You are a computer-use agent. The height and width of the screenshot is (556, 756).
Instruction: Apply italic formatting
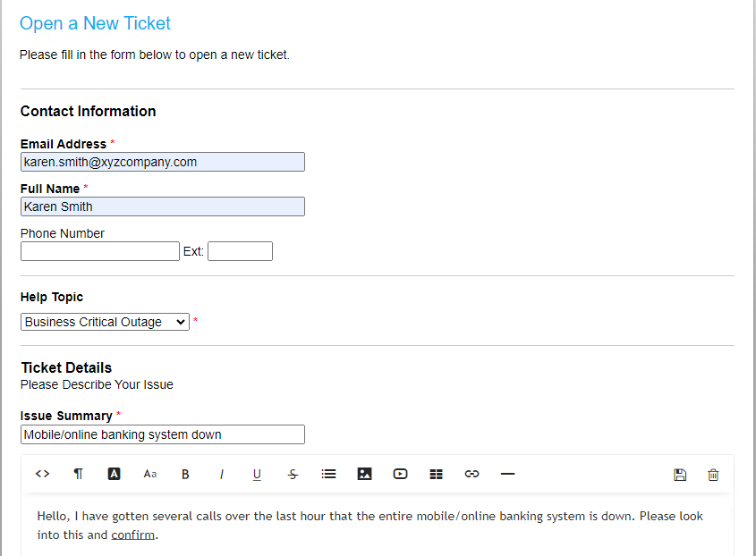click(221, 474)
